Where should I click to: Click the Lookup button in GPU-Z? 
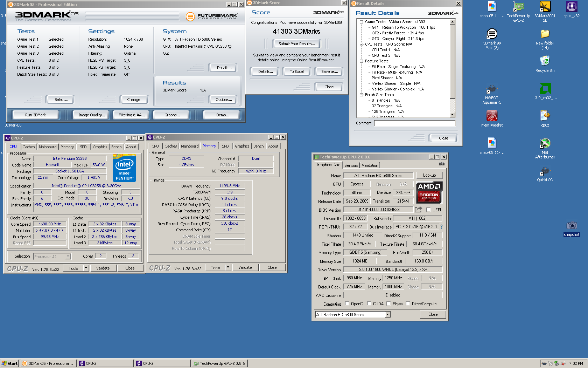click(429, 175)
